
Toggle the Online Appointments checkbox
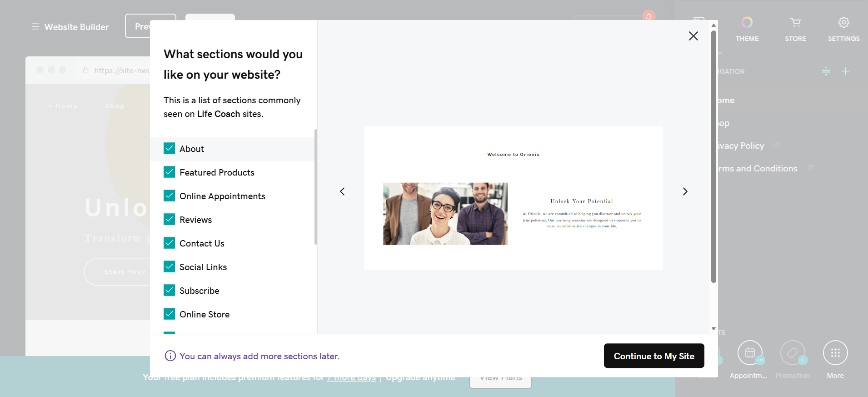coord(169,196)
